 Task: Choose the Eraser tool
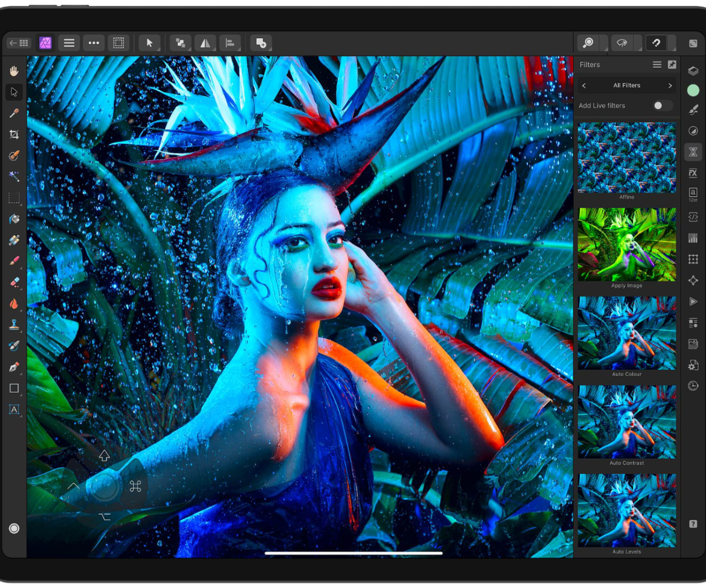(14, 283)
